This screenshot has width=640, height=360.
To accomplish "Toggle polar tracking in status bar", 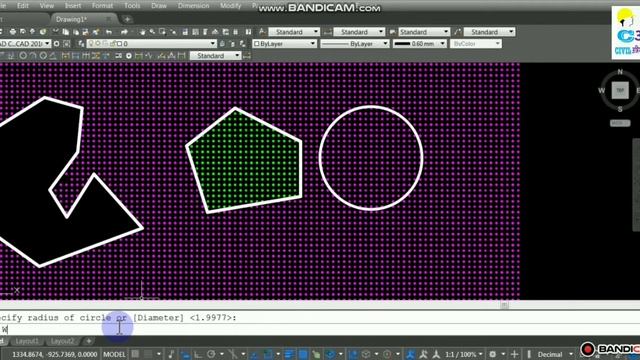I will [x=211, y=354].
